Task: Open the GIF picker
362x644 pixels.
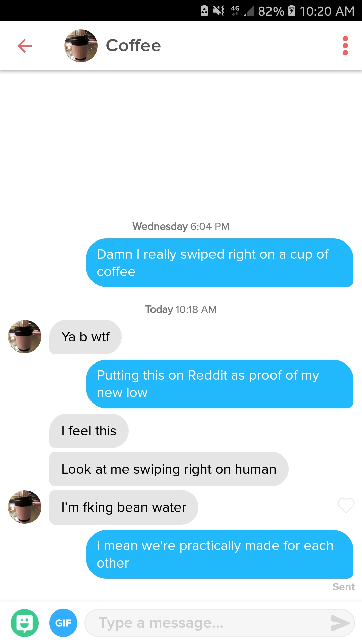Action: pyautogui.click(x=63, y=623)
